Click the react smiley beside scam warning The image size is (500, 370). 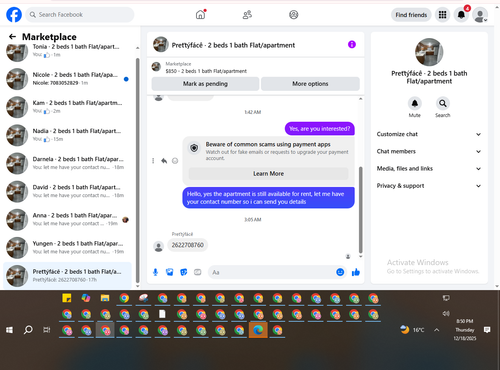(x=175, y=161)
